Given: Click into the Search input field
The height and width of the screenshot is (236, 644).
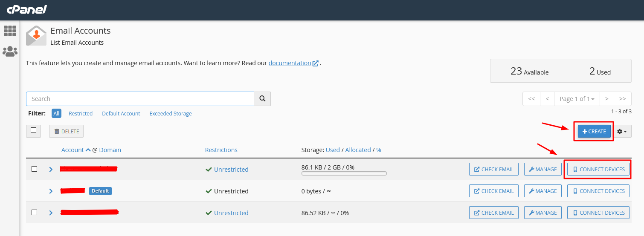Looking at the screenshot, I should click(x=140, y=99).
